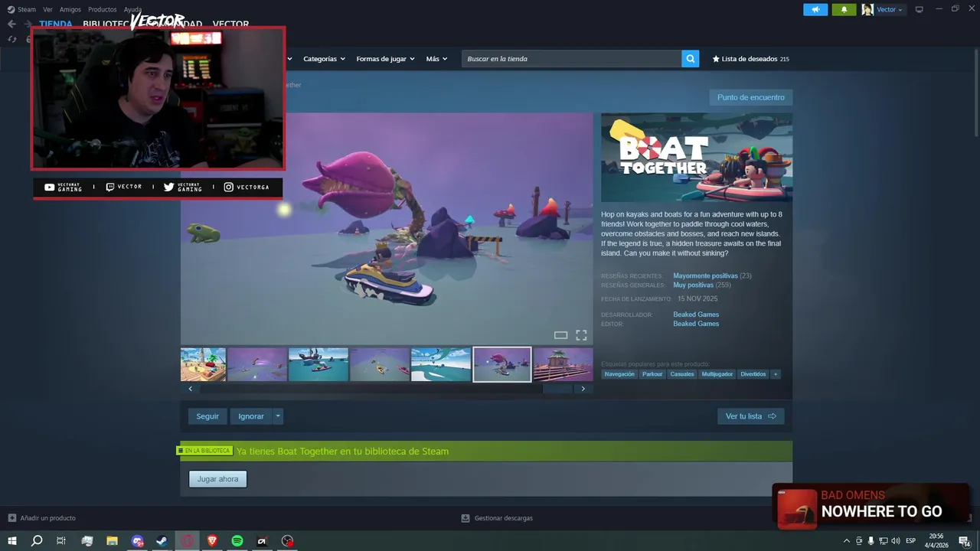The height and width of the screenshot is (551, 980).
Task: Switch to Big Picture mode icon
Action: (919, 9)
